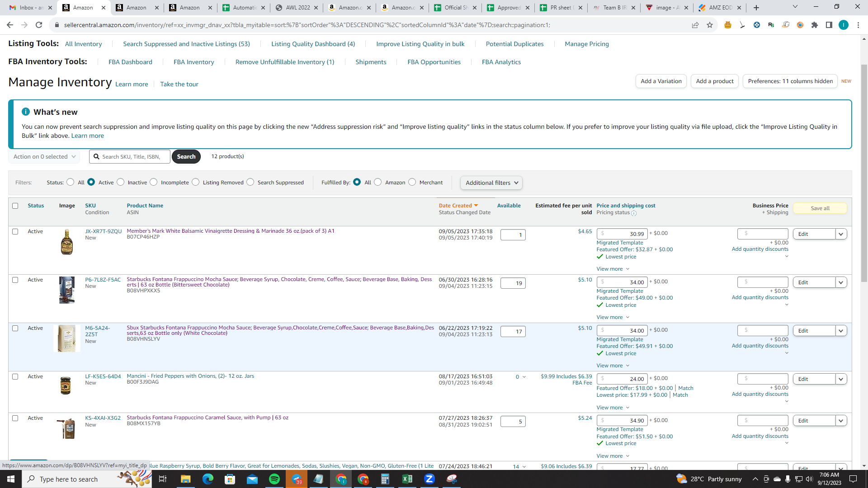The height and width of the screenshot is (488, 868).
Task: Select the Inactive status filter
Action: coord(121,182)
